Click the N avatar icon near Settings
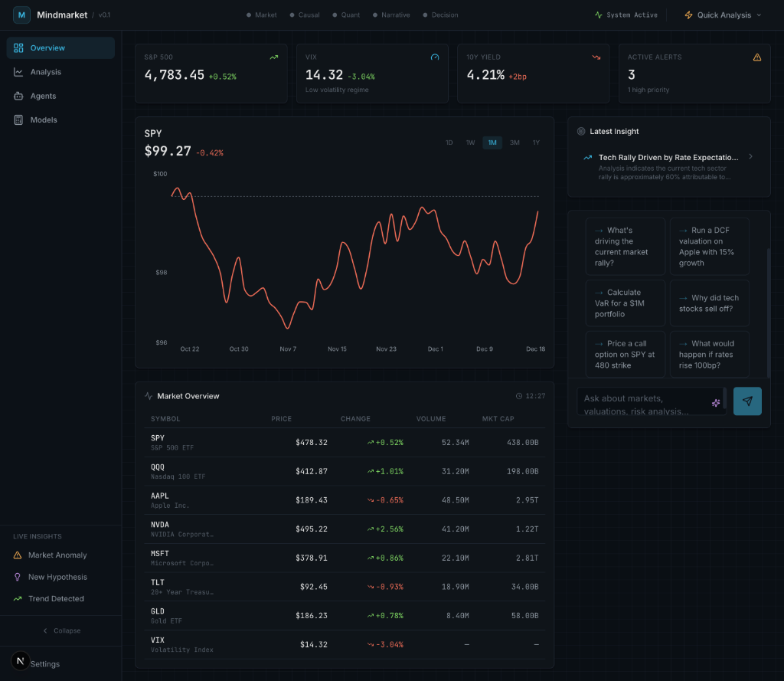This screenshot has width=784, height=681. coord(21,661)
